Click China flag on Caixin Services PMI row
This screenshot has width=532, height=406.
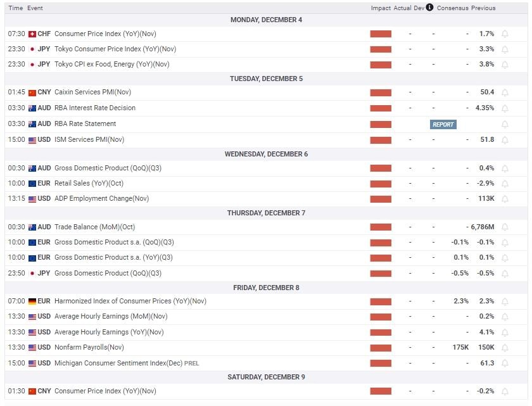(32, 92)
